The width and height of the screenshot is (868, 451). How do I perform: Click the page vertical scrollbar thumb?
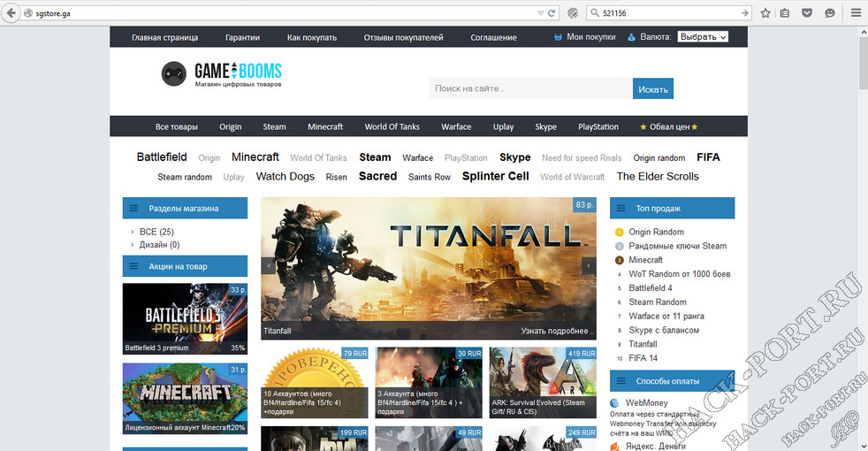tap(863, 62)
